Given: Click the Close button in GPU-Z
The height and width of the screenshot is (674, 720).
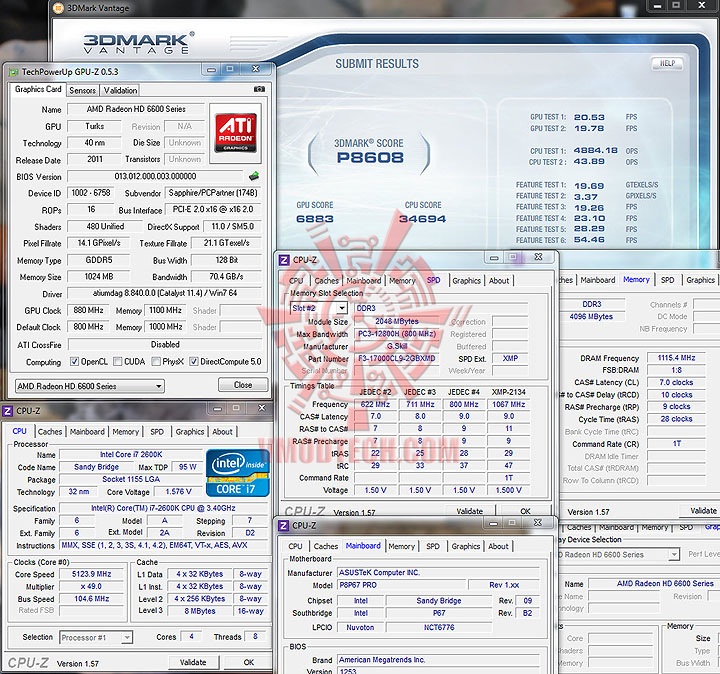Looking at the screenshot, I should coord(243,385).
